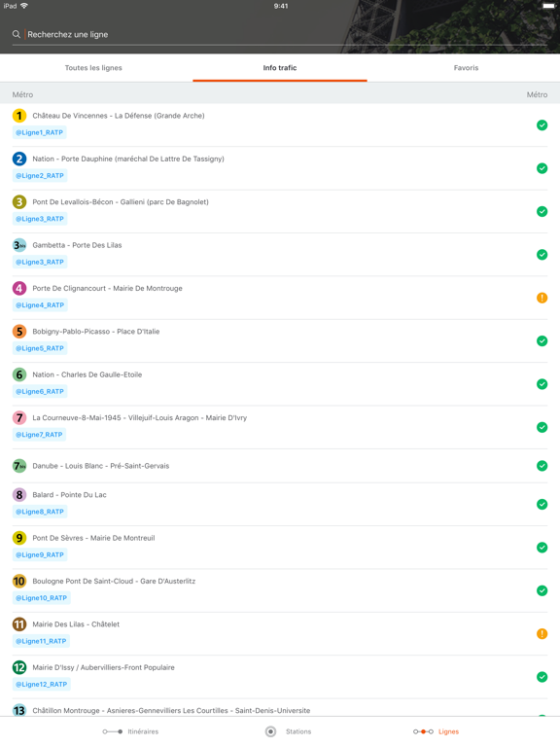Tap the Metro line 13 badge

point(19,710)
